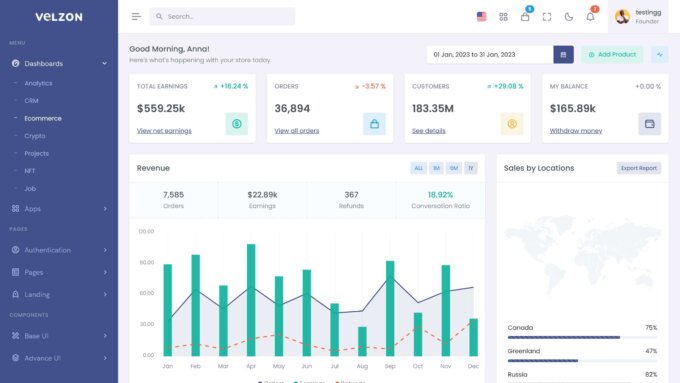Screen dimensions: 680x383
Task: Click the Search input field
Action: (222, 16)
